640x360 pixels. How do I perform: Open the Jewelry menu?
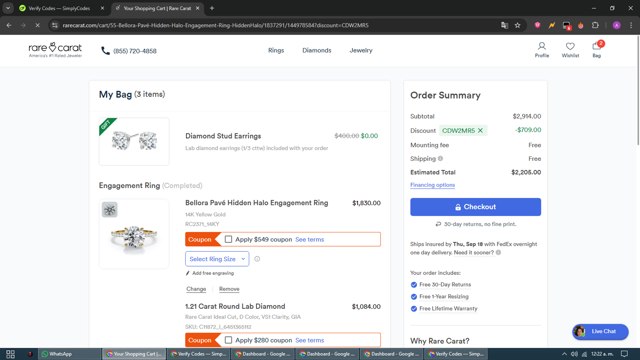pyautogui.click(x=361, y=50)
